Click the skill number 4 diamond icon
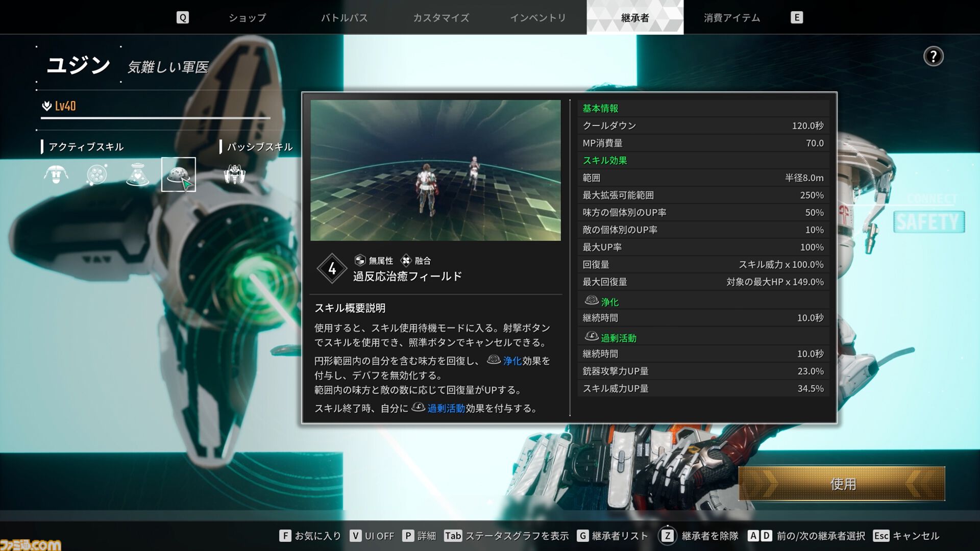This screenshot has height=551, width=980. (x=332, y=268)
